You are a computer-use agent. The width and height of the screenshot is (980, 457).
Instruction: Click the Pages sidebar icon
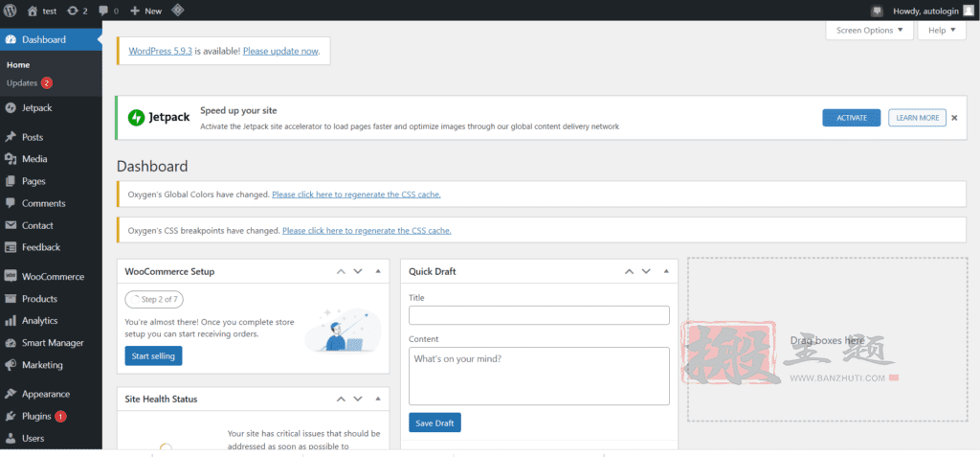coord(11,181)
